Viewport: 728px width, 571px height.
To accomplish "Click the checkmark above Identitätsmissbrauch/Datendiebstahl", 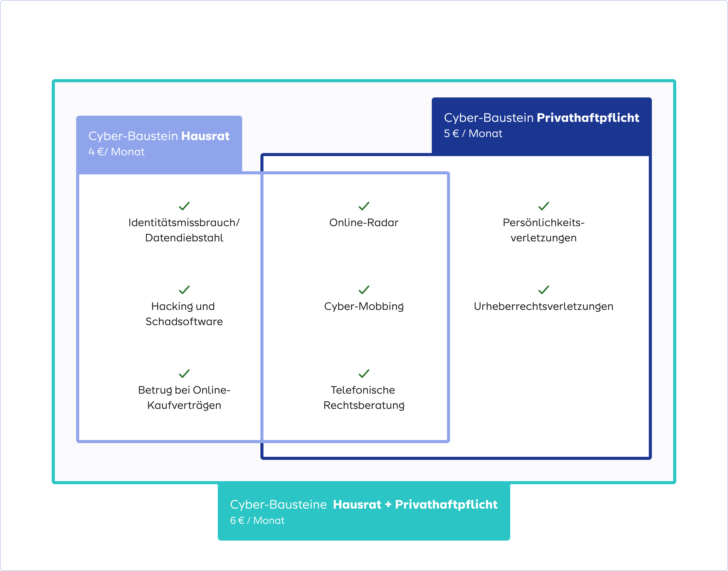I will pos(184,206).
